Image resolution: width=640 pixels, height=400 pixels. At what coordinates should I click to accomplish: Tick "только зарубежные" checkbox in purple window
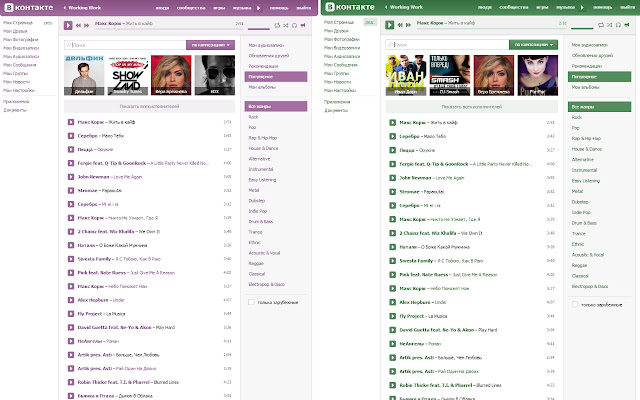(251, 302)
